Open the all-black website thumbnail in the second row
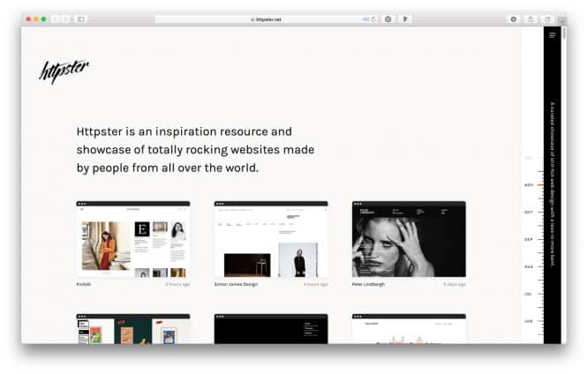Screen dimensions: 588x374 (271, 329)
